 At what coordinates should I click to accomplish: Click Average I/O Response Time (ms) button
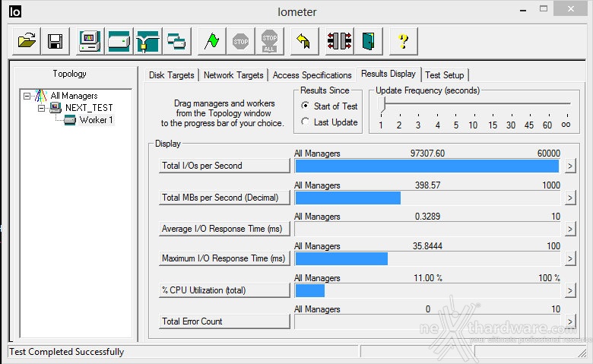[224, 229]
